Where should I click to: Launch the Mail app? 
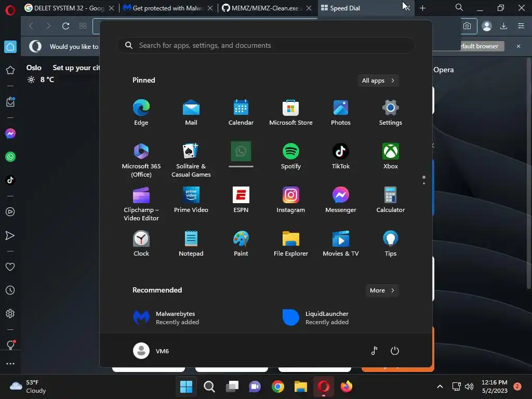(191, 113)
